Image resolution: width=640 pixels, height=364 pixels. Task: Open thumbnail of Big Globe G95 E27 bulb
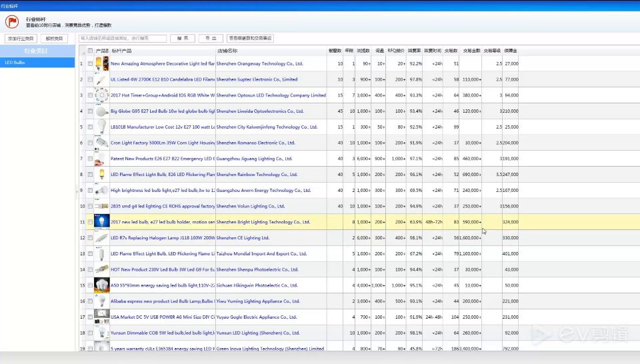coord(101,111)
